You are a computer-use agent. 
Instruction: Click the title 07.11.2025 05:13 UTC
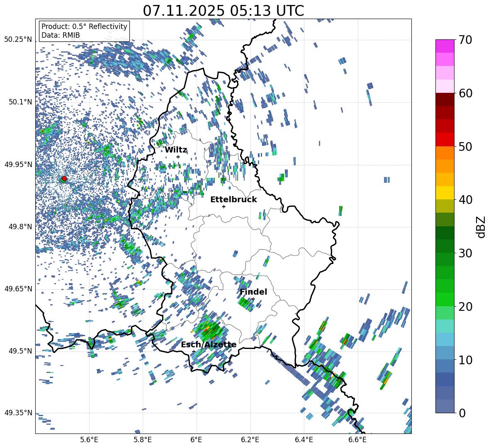pyautogui.click(x=224, y=11)
